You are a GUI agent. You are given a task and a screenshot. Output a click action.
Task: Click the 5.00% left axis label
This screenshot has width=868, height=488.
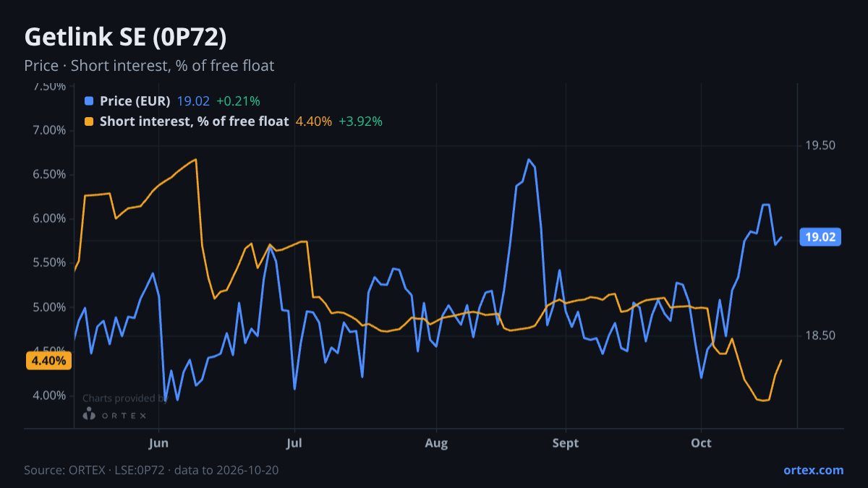click(x=50, y=307)
